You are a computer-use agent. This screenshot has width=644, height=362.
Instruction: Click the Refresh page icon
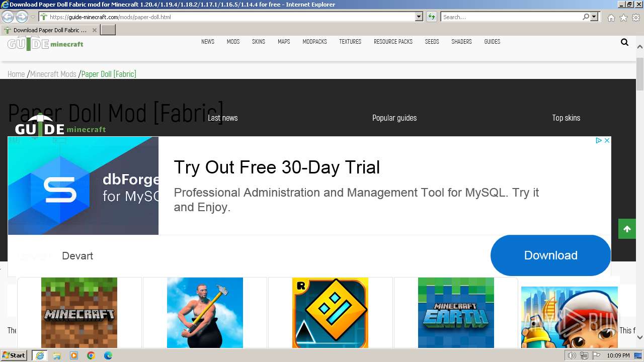click(432, 17)
